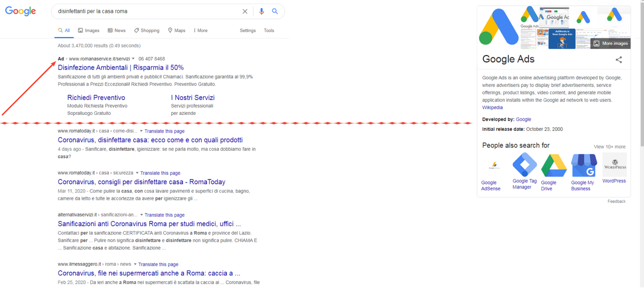644x288 pixels.
Task: Expand the ad URL dropdown arrow for romanaservice.it
Action: coord(133,59)
